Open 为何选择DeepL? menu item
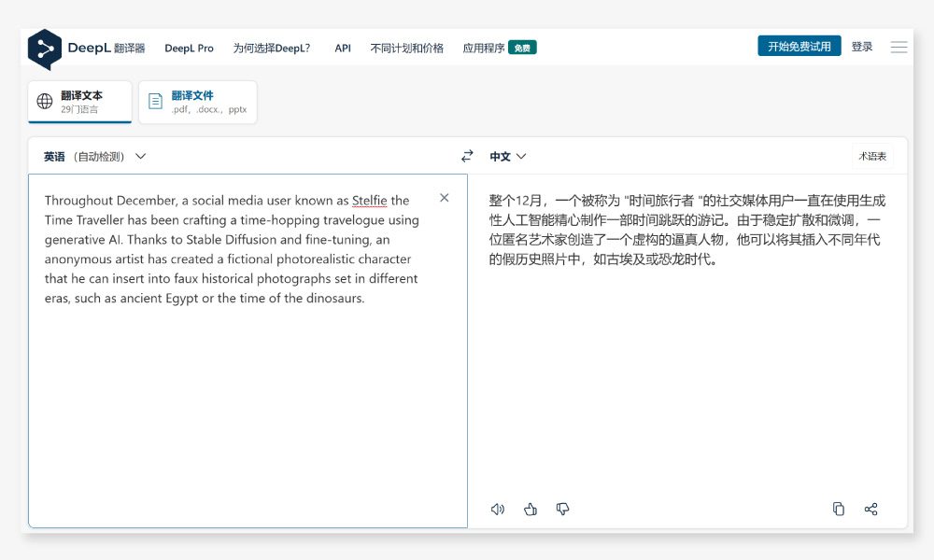934x560 pixels. tap(272, 48)
